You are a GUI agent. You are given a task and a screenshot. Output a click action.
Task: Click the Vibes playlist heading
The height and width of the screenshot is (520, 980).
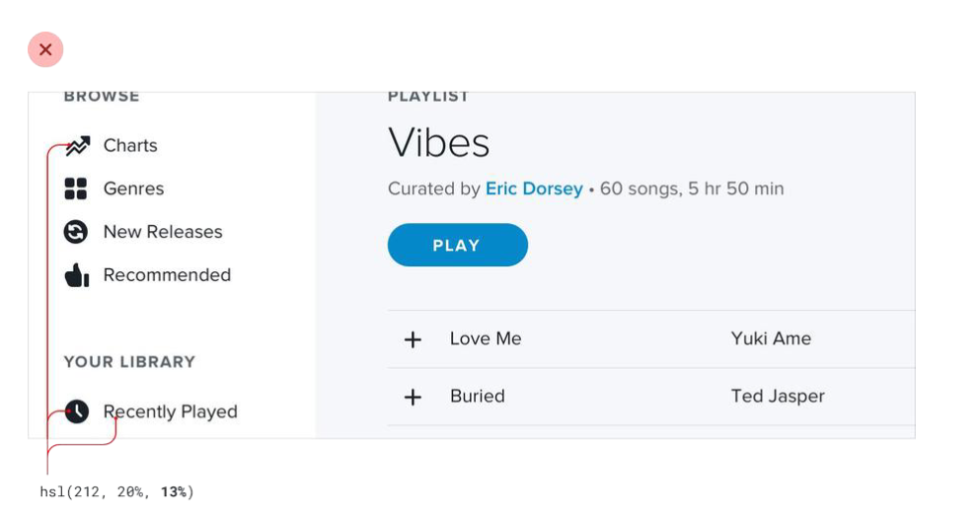[x=438, y=143]
